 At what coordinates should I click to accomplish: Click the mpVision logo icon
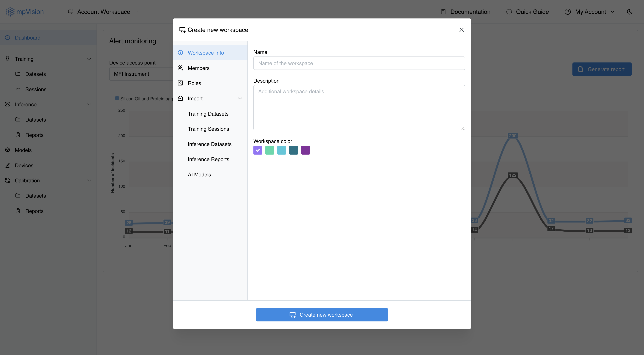coord(10,12)
